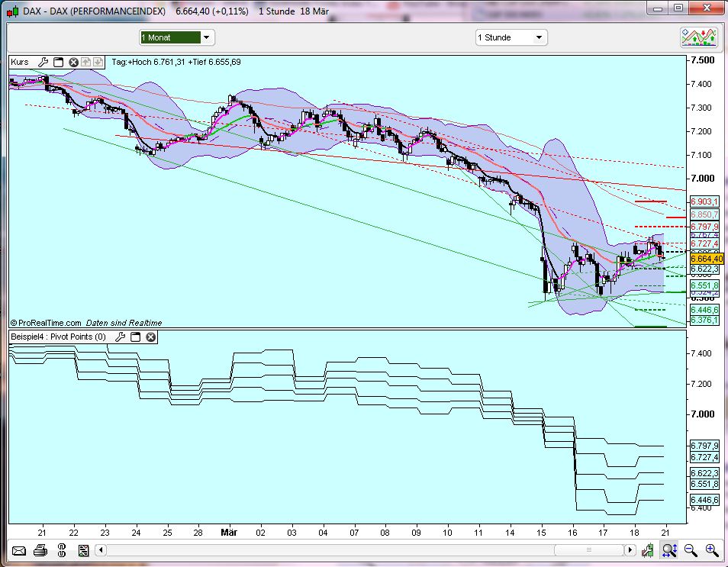Open the 1 Stunde timeframe dropdown
This screenshot has width=728, height=567.
click(539, 37)
